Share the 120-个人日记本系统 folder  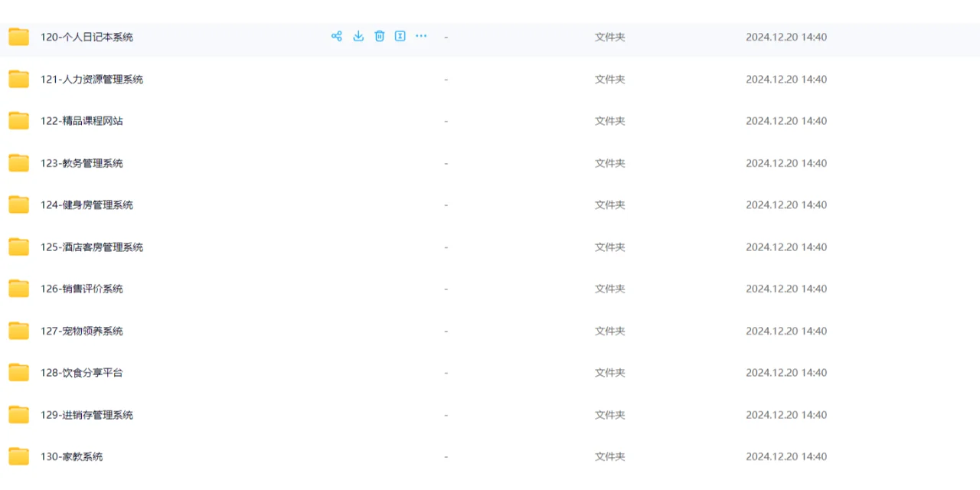(x=336, y=35)
